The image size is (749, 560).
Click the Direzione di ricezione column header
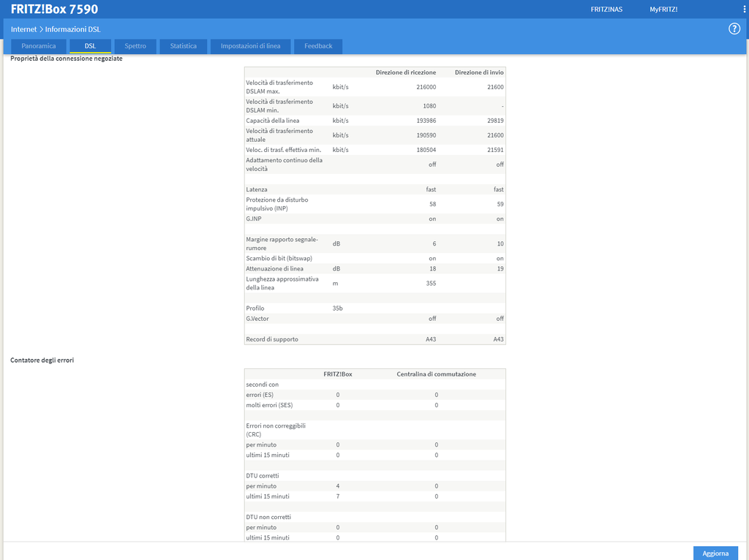click(x=406, y=72)
